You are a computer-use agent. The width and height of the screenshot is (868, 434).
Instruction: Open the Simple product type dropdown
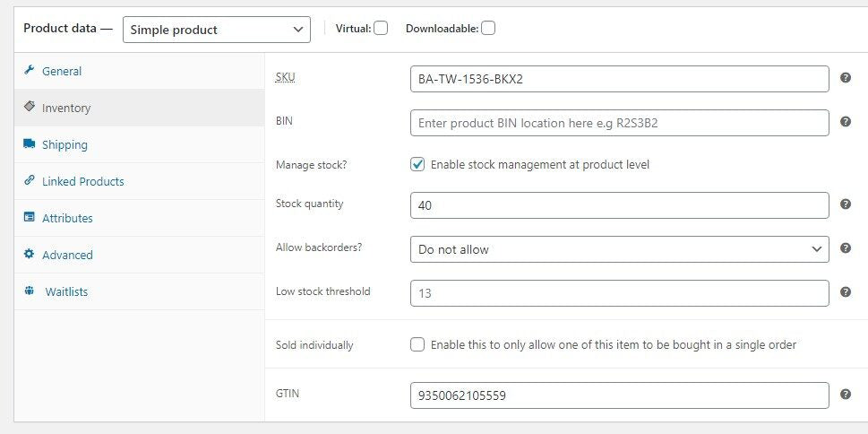click(x=216, y=30)
